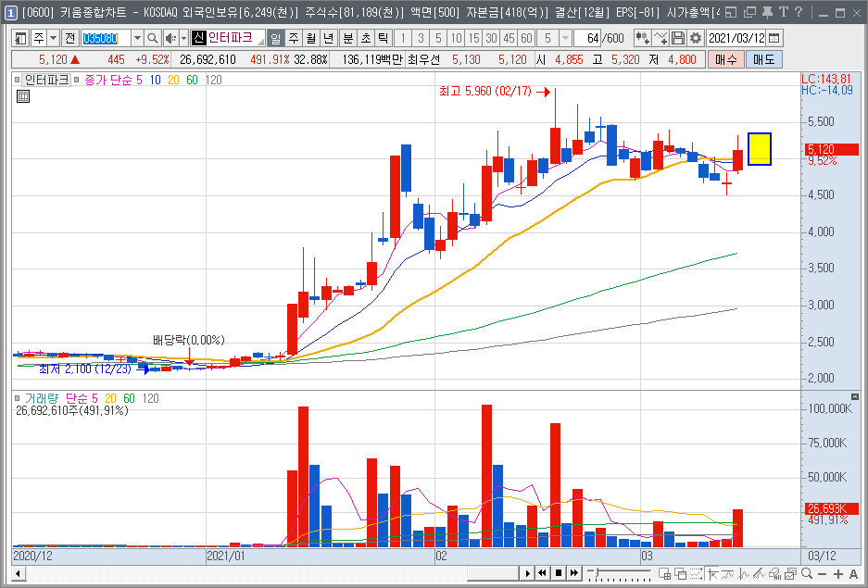Open interval dropdown arrow after the 5 box
The width and height of the screenshot is (868, 588).
(565, 38)
